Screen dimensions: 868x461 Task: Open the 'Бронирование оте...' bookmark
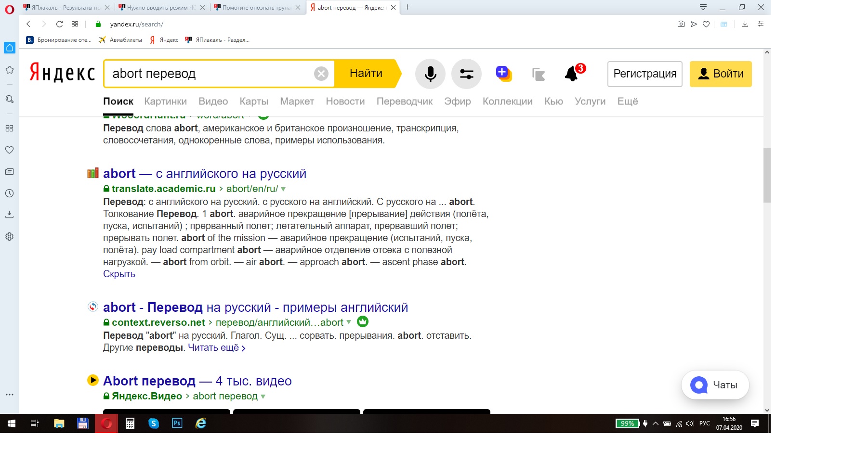(x=59, y=40)
